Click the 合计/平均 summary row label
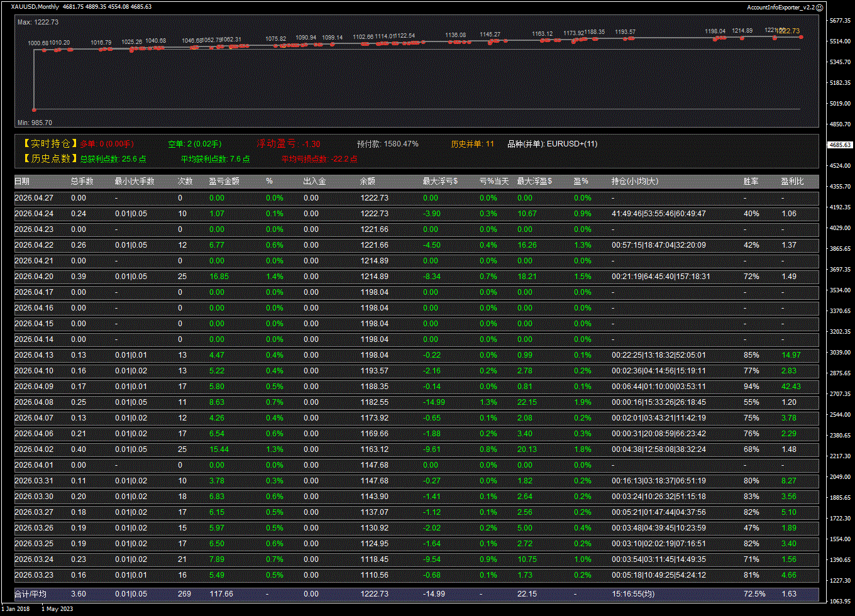 click(x=30, y=594)
